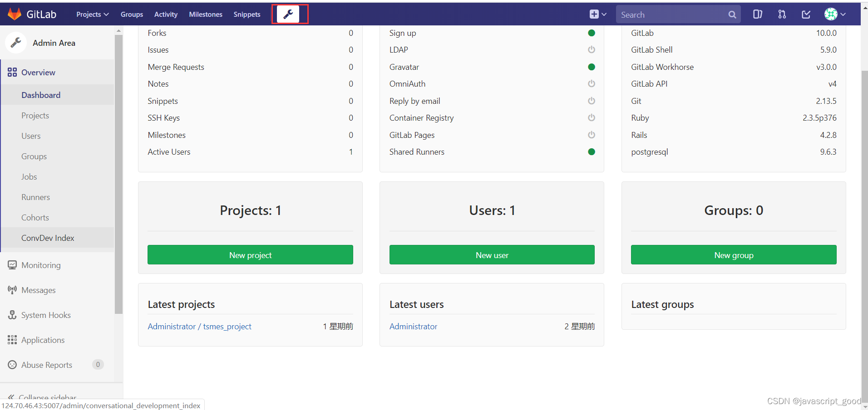Viewport: 868px width, 410px height.
Task: Click the Active Users row label
Action: click(169, 151)
